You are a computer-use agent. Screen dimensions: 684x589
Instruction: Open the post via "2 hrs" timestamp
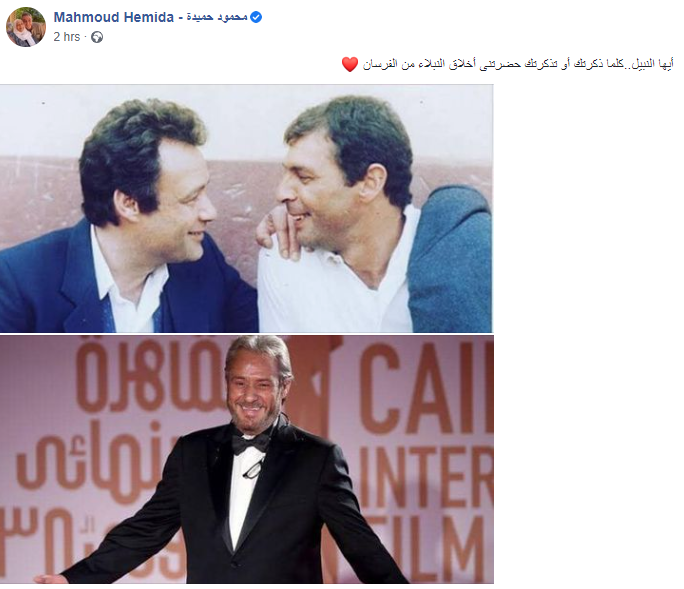[x=67, y=37]
